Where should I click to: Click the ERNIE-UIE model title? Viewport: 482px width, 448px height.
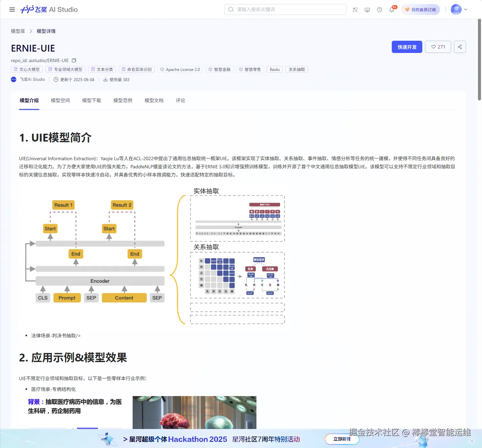click(x=33, y=48)
